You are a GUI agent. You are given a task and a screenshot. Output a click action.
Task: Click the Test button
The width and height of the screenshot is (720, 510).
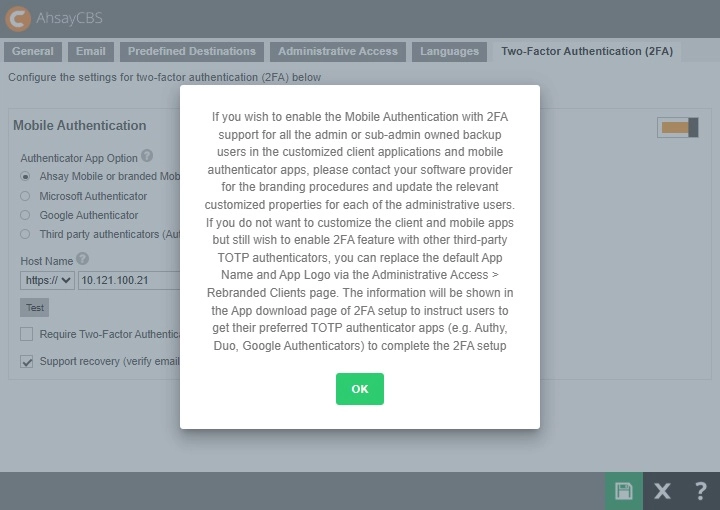point(34,308)
